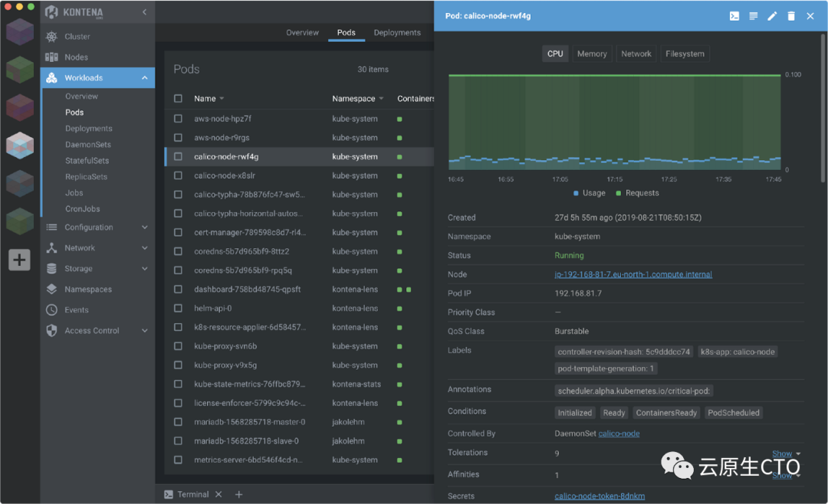The height and width of the screenshot is (504, 828).
Task: Open Events from sidebar clock icon
Action: point(52,310)
